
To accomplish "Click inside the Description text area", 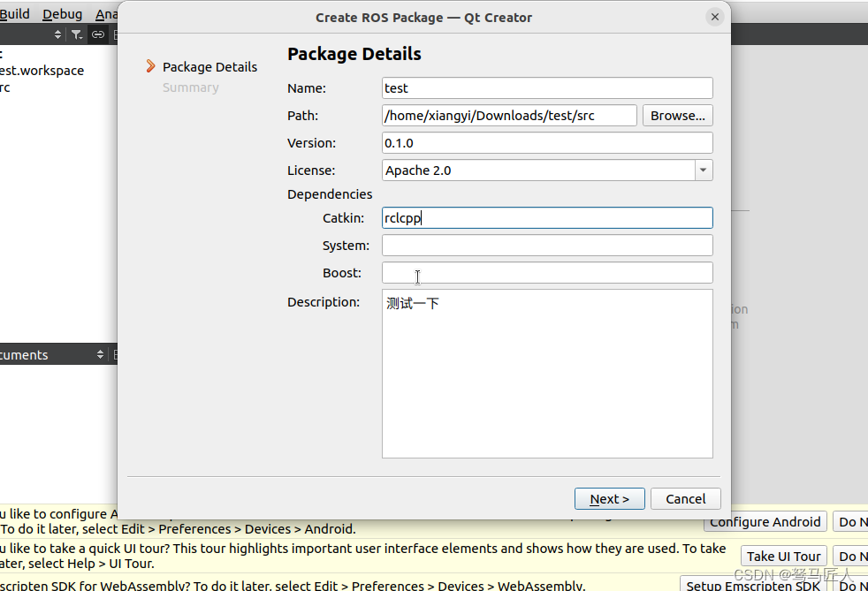I will (x=547, y=374).
